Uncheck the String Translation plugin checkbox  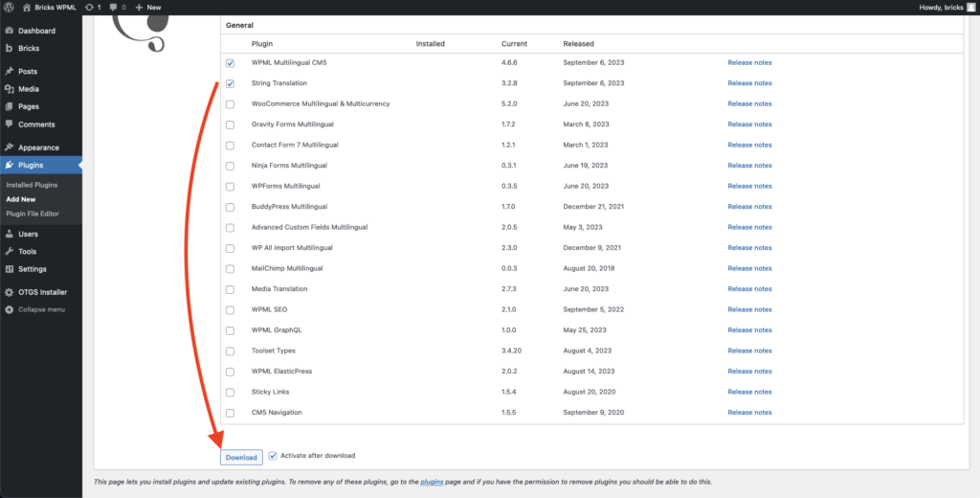[230, 83]
